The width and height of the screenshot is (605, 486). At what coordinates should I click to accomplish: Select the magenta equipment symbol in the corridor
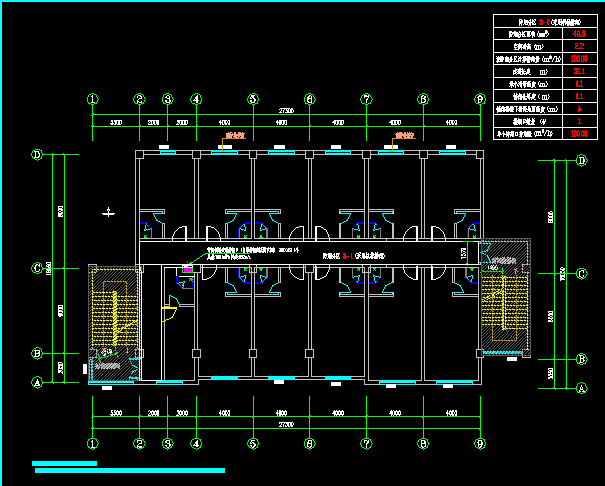187,267
